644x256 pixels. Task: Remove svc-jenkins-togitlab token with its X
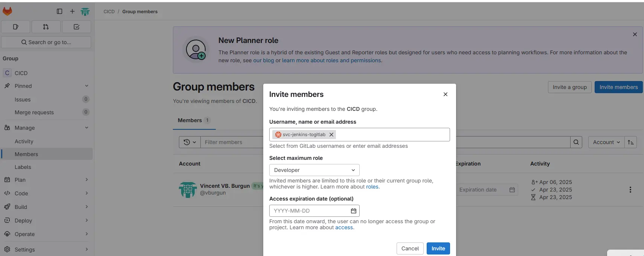coord(331,135)
